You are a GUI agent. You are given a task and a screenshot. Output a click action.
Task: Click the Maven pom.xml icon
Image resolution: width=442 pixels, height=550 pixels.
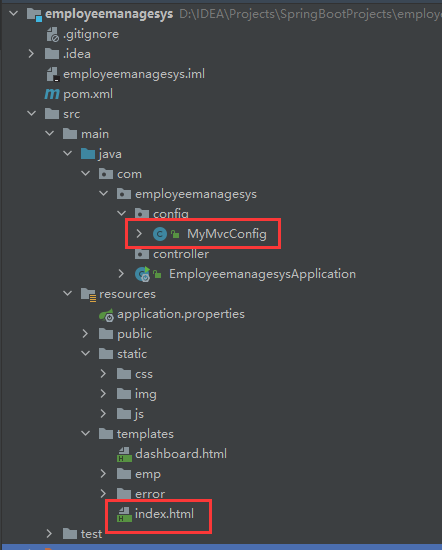(x=52, y=94)
